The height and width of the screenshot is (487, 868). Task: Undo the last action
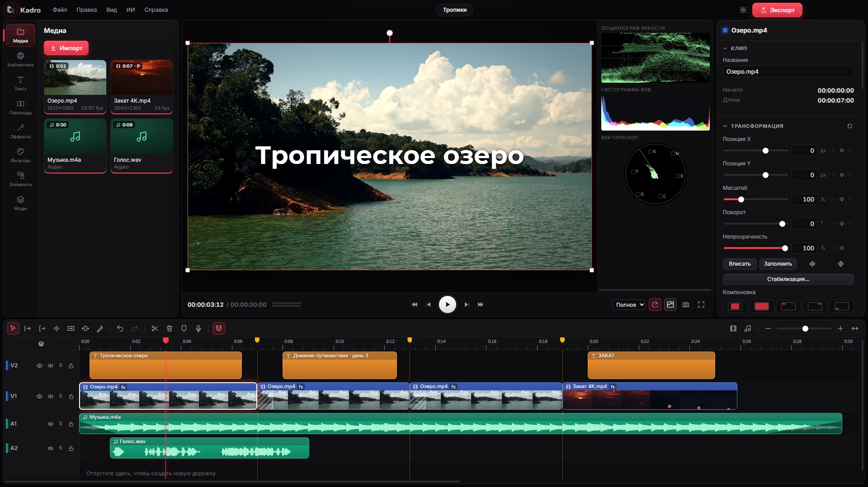click(x=120, y=328)
